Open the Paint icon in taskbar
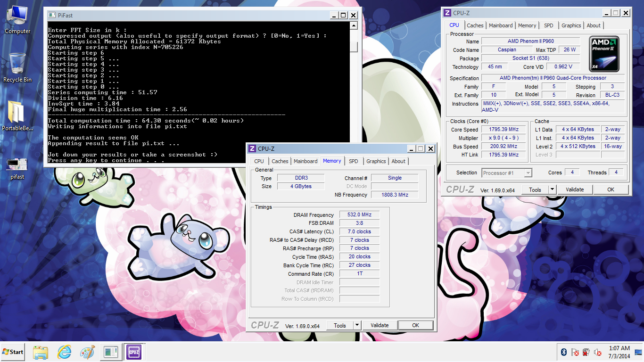Viewport: 644px width, 362px height. 88,352
